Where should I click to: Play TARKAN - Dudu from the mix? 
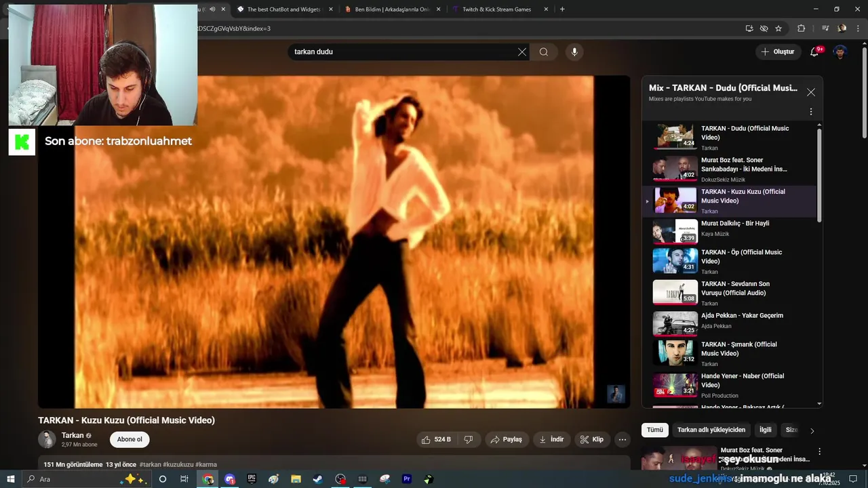pyautogui.click(x=730, y=138)
